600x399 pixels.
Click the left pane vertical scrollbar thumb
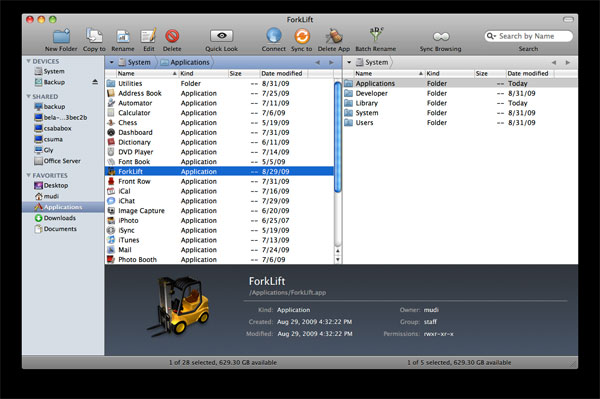(338, 137)
